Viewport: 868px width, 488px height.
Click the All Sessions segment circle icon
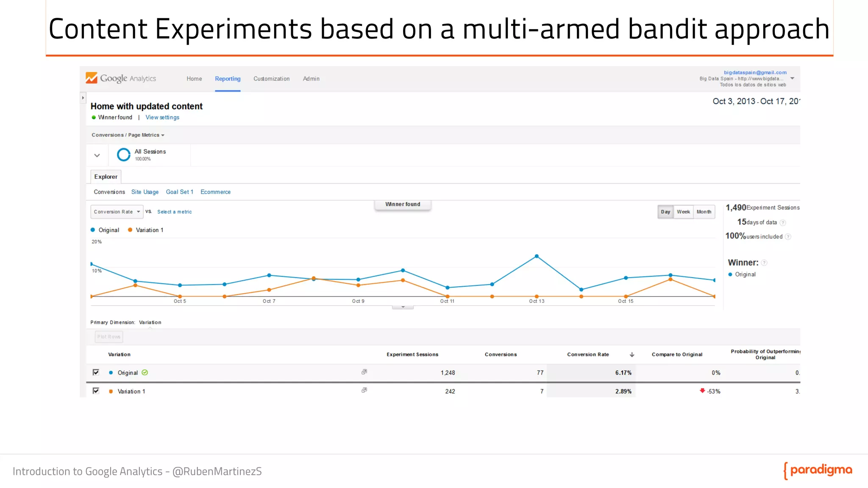tap(123, 155)
